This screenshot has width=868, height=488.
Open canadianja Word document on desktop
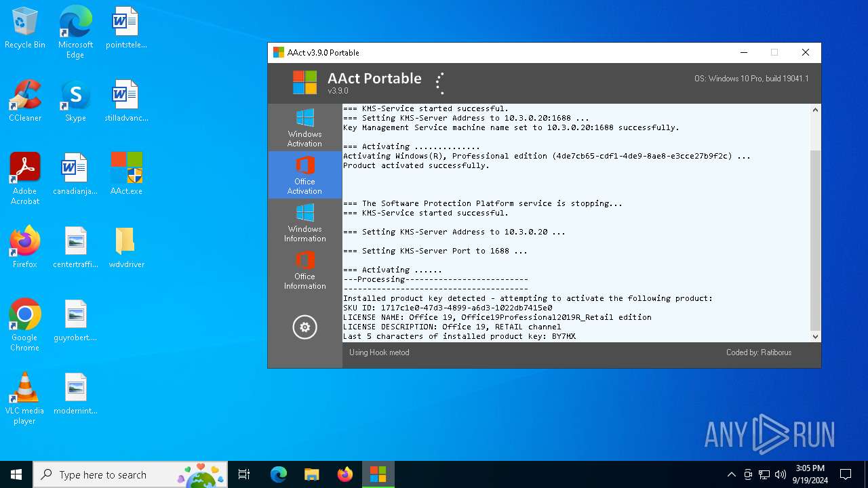click(x=75, y=175)
